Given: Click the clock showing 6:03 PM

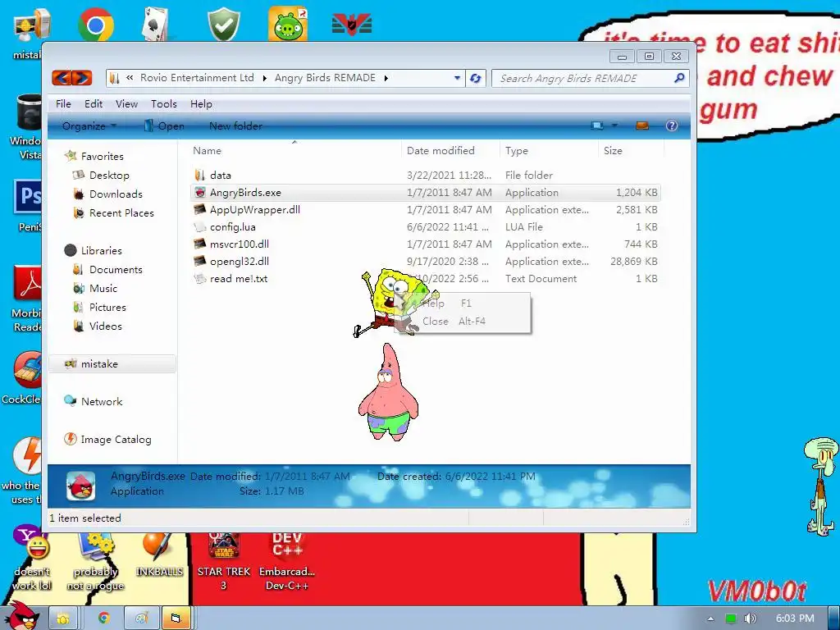Looking at the screenshot, I should 795,619.
